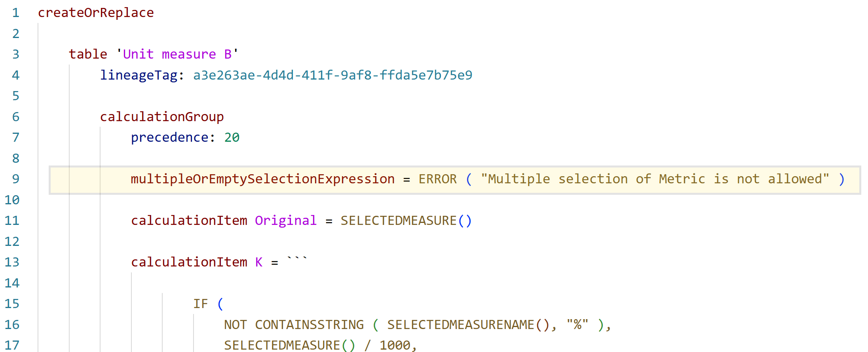Click the calculationItem Original name

pos(286,221)
